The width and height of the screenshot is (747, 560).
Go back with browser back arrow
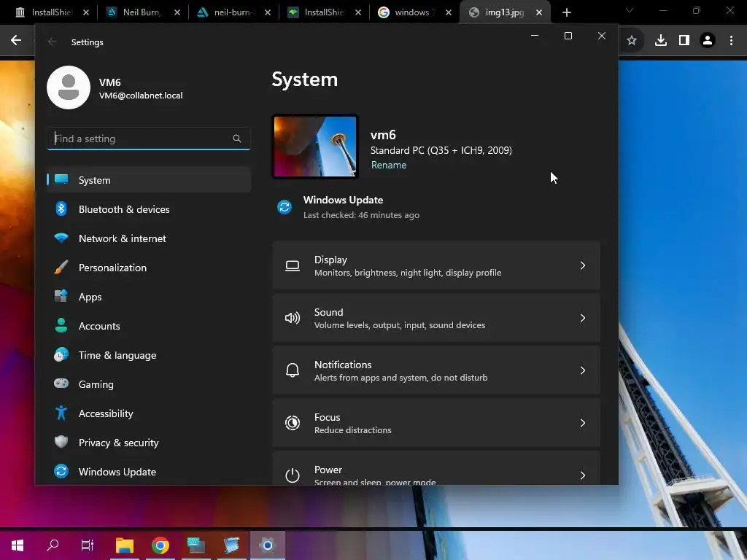(16, 41)
